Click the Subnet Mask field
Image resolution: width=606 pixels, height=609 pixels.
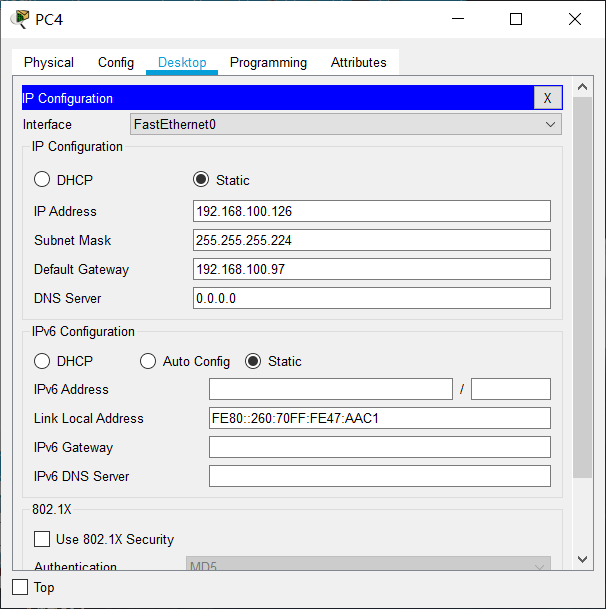372,240
